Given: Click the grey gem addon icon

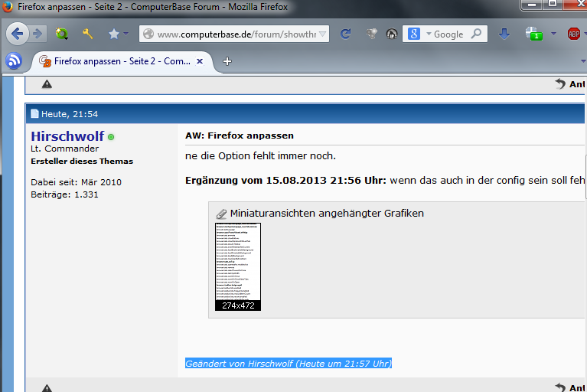Looking at the screenshot, I should pos(371,34).
